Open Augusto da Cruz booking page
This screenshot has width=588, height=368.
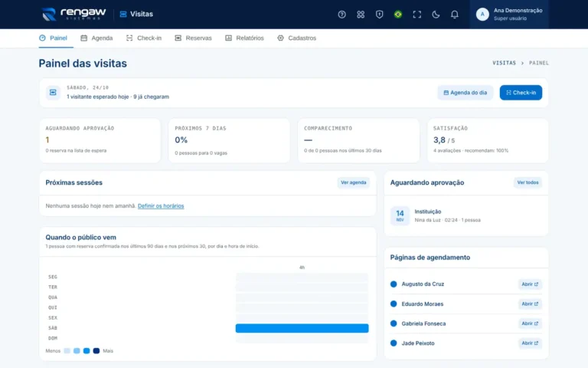(x=530, y=284)
